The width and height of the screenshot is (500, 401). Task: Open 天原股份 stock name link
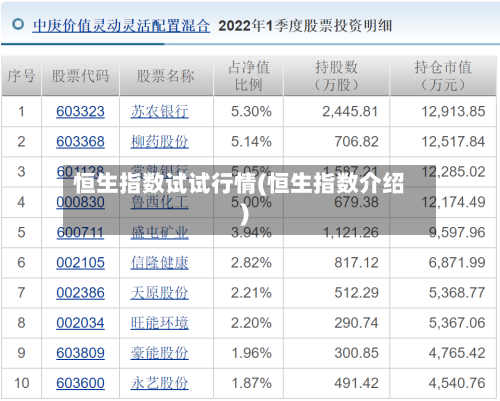point(159,293)
